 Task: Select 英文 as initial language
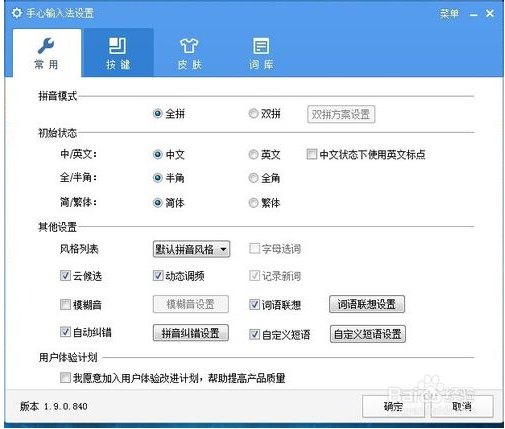click(x=253, y=154)
